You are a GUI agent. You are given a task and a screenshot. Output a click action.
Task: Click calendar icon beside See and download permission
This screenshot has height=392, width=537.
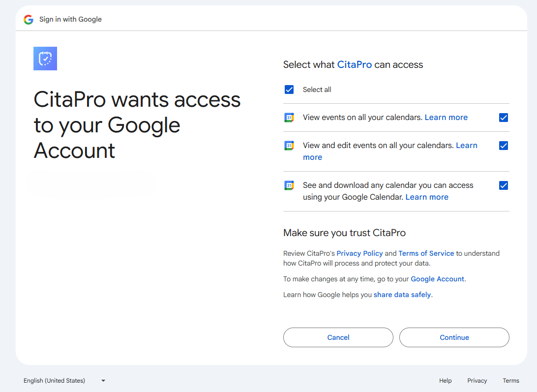(289, 185)
